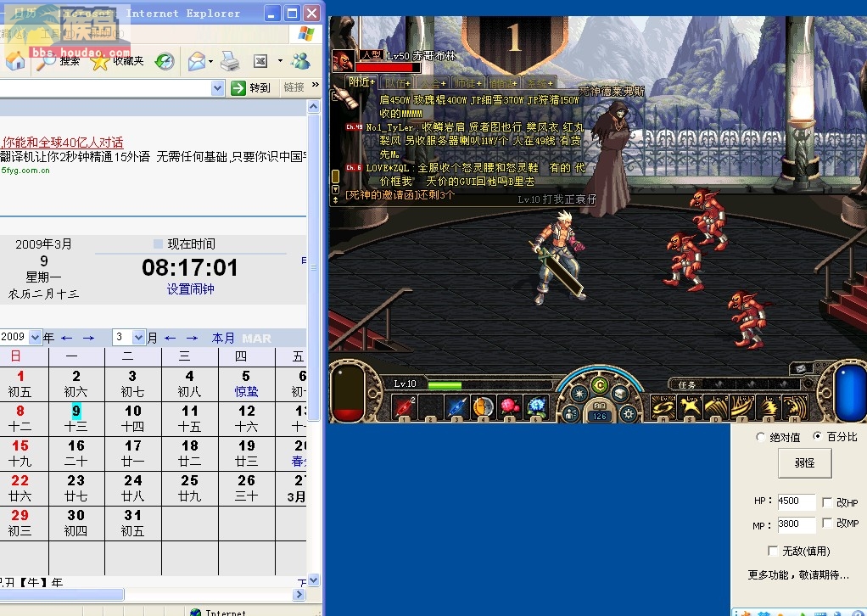Use the blue potion in quick slot 3
The height and width of the screenshot is (616, 867).
pyautogui.click(x=456, y=407)
